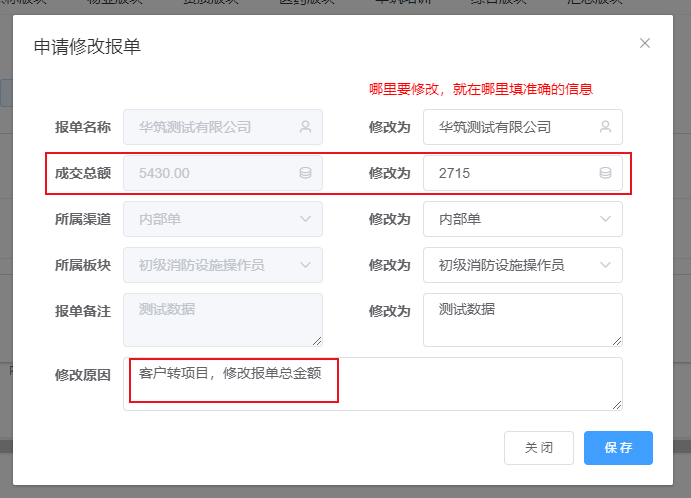Click the coin icon in the 5430.00 field
691x498 pixels.
[305, 173]
